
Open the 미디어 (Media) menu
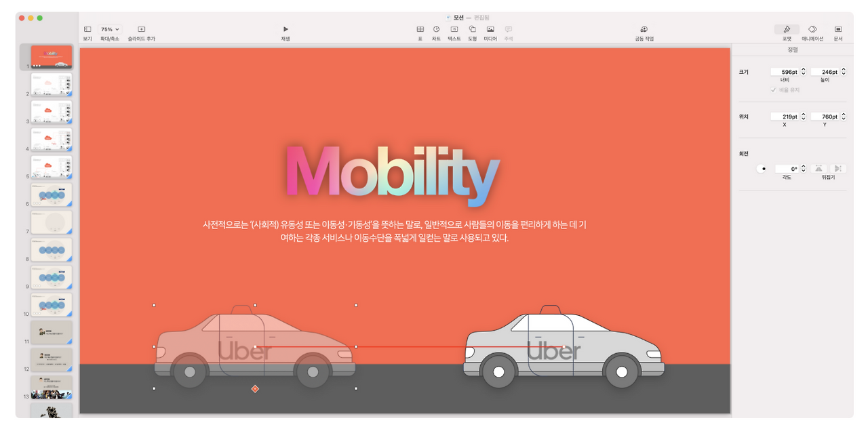point(490,29)
